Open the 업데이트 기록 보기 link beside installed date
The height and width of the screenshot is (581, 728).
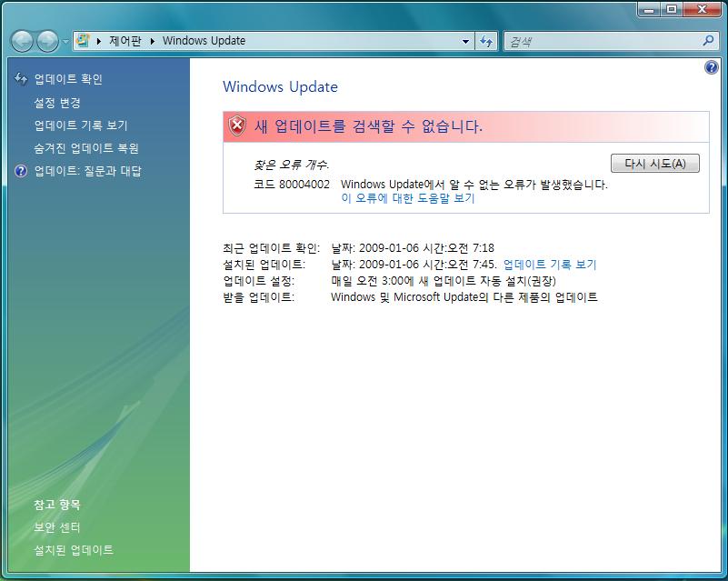(x=550, y=265)
